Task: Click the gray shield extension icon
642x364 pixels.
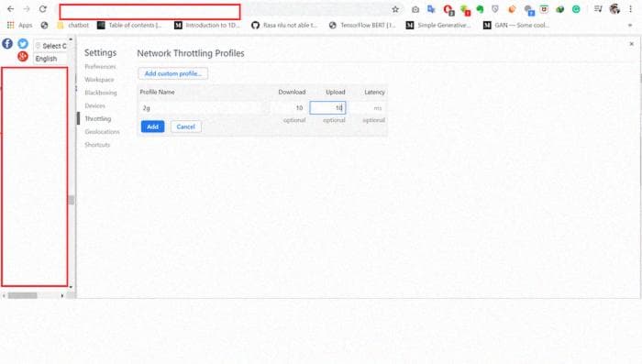Action: [x=495, y=9]
